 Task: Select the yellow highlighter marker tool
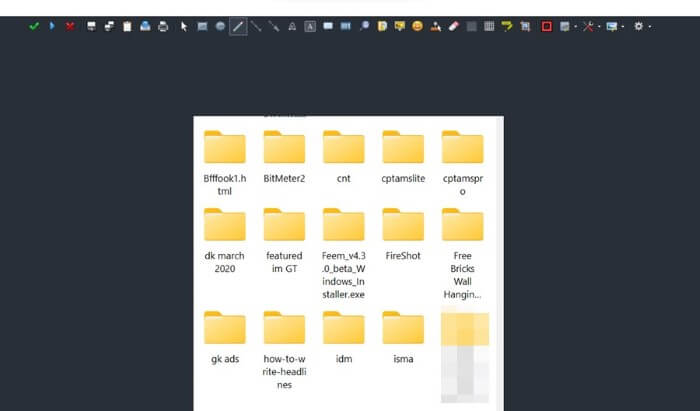tap(507, 26)
